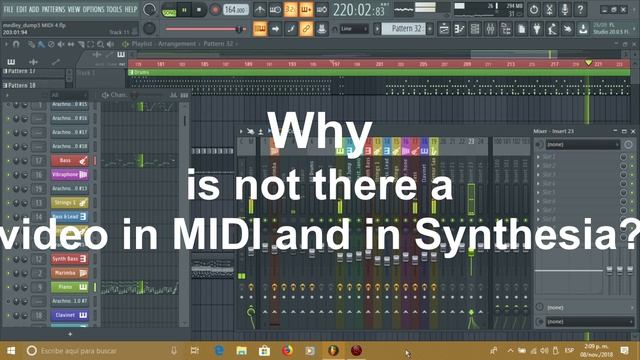Open the HELP menu
Image resolution: width=640 pixels, height=360 pixels.
click(131, 9)
